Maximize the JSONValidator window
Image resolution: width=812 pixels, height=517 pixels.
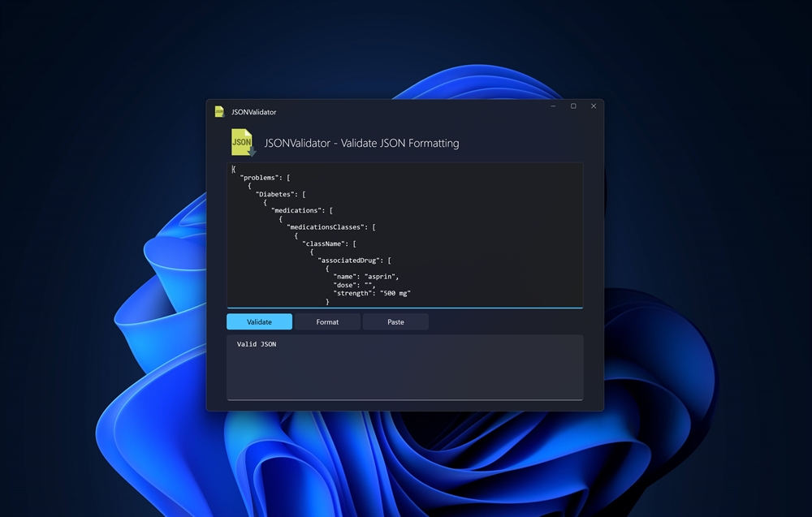pos(573,106)
